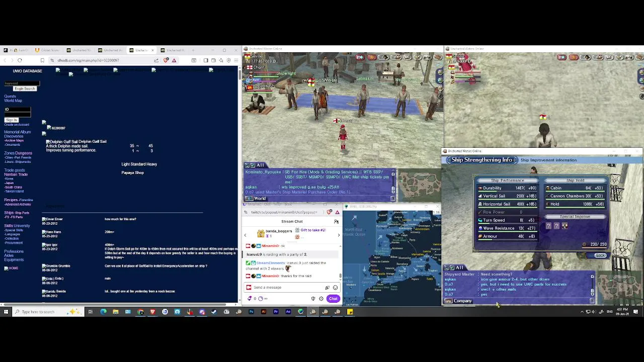Open the yellow sticky notes taskbar app
Viewport: 644px width, 362px height.
350,312
